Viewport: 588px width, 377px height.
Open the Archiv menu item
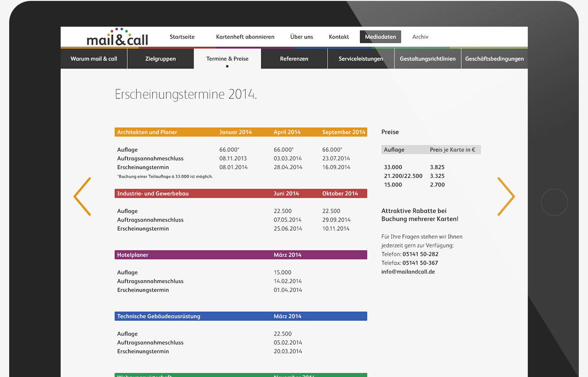[x=420, y=37]
